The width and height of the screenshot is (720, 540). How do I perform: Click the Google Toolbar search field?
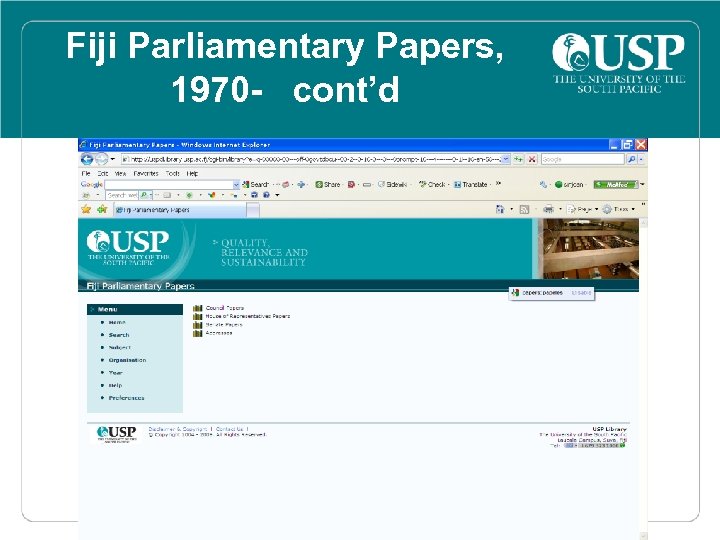(x=169, y=185)
